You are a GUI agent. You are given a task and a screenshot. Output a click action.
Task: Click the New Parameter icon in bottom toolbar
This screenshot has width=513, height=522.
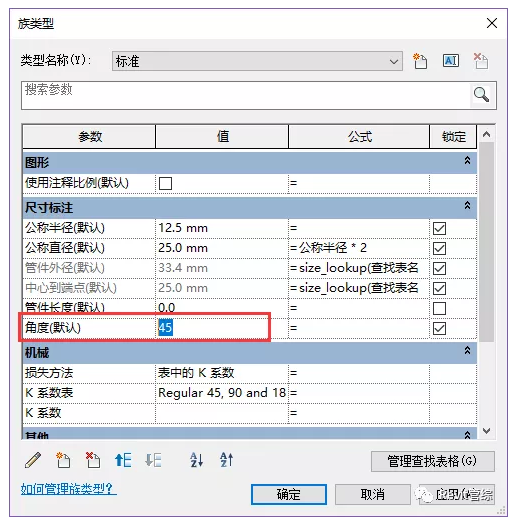coord(63,460)
